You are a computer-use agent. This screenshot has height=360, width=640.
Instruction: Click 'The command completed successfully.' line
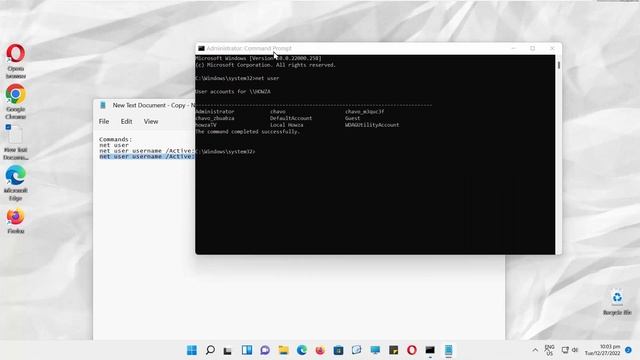pos(247,132)
